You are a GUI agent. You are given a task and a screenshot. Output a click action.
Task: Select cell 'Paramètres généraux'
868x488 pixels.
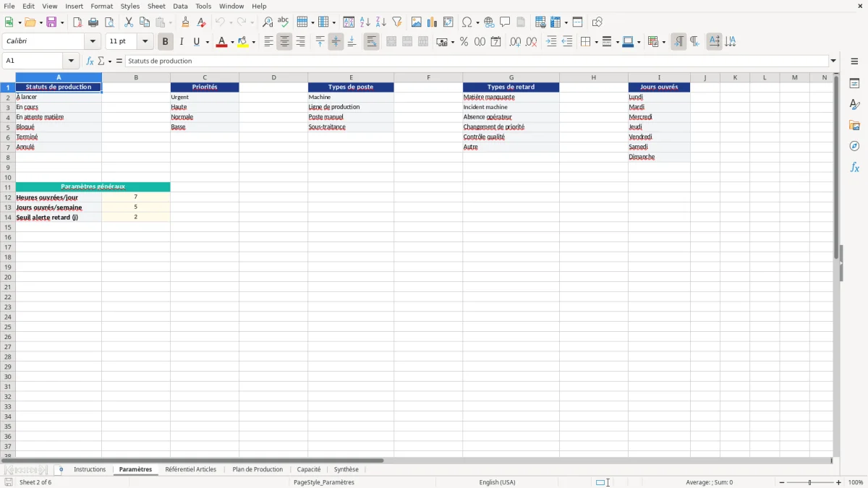[x=93, y=187]
